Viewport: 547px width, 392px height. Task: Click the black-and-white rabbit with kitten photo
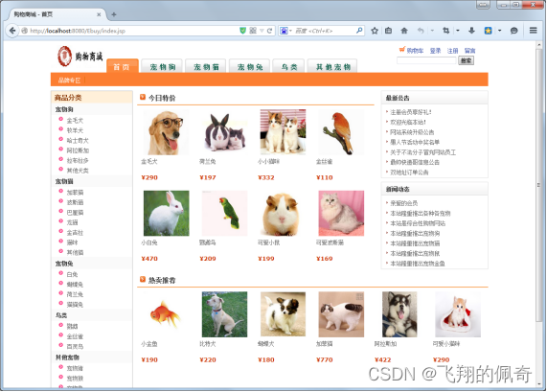pyautogui.click(x=224, y=132)
